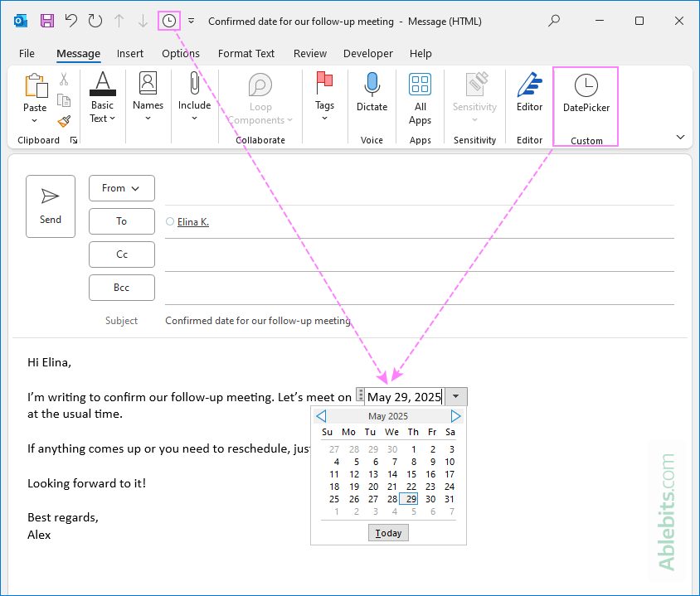Screen dimensions: 700x596
Task: Go to previous month in calendar
Action: point(321,416)
